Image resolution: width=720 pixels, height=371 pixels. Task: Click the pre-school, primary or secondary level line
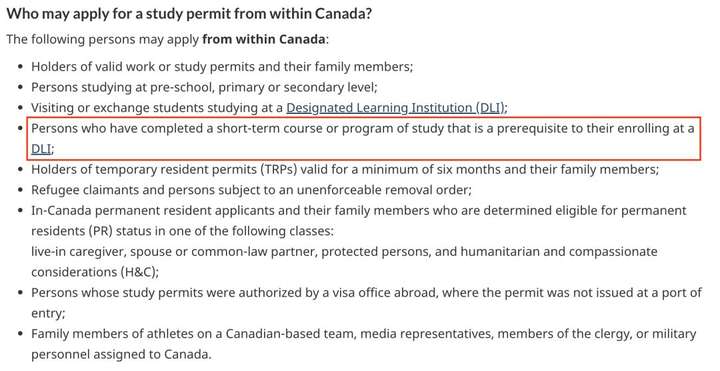pyautogui.click(x=204, y=87)
